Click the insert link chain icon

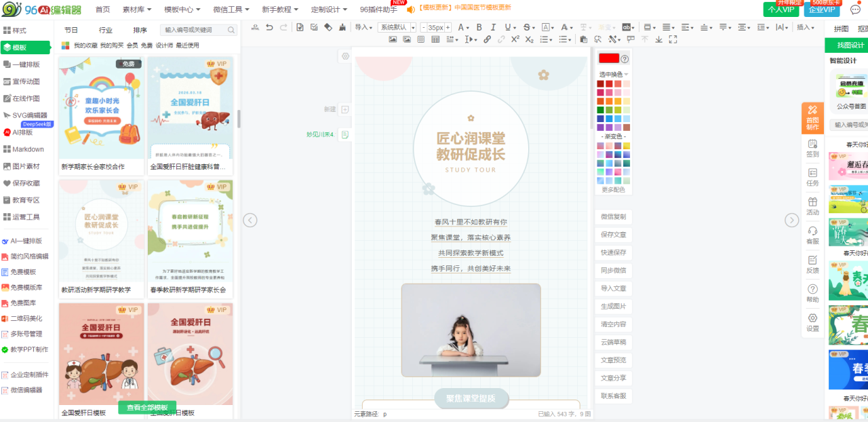pos(487,39)
